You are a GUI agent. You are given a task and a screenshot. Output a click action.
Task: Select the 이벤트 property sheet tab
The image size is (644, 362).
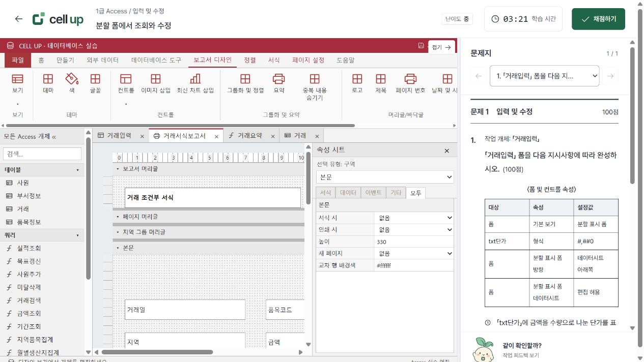point(373,193)
